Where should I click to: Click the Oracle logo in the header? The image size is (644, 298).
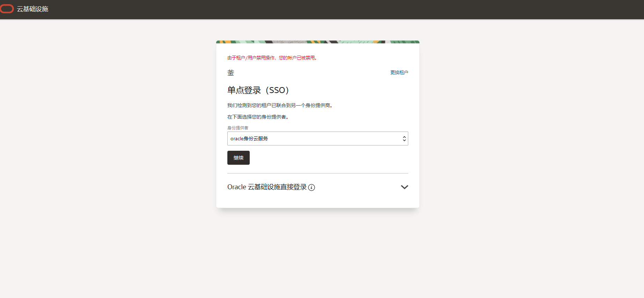tap(7, 9)
